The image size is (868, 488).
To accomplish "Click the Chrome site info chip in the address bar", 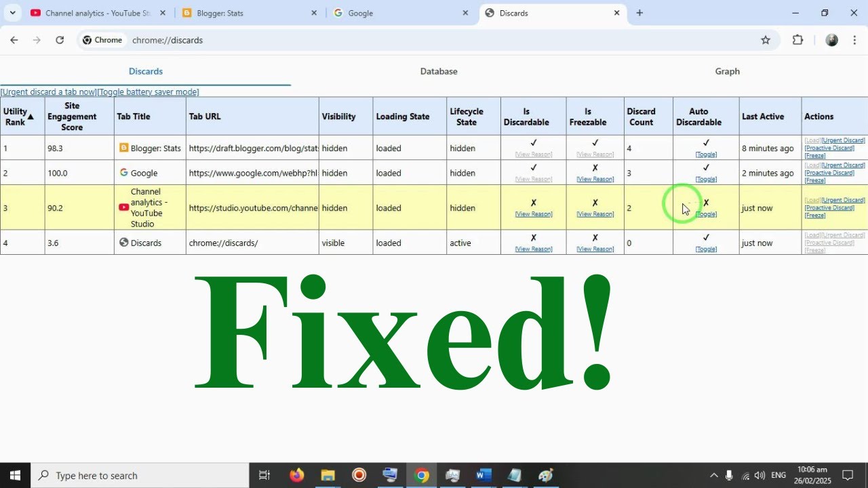I will click(x=102, y=40).
